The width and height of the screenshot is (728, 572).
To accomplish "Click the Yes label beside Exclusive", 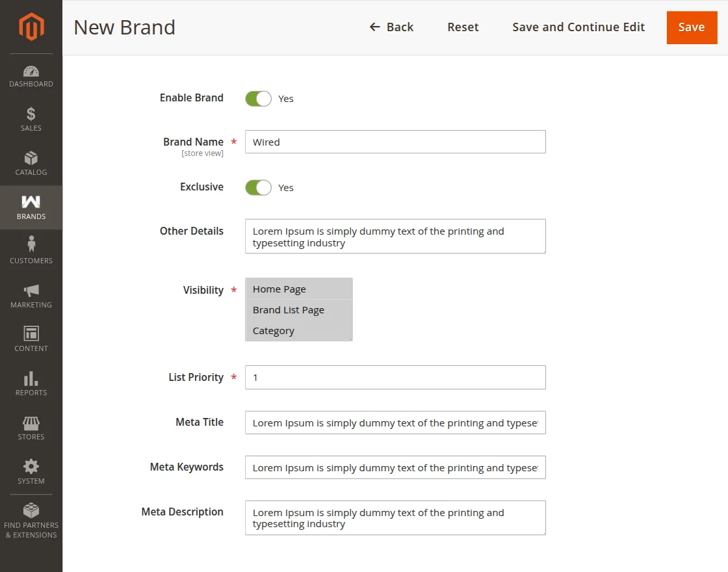I will 285,188.
